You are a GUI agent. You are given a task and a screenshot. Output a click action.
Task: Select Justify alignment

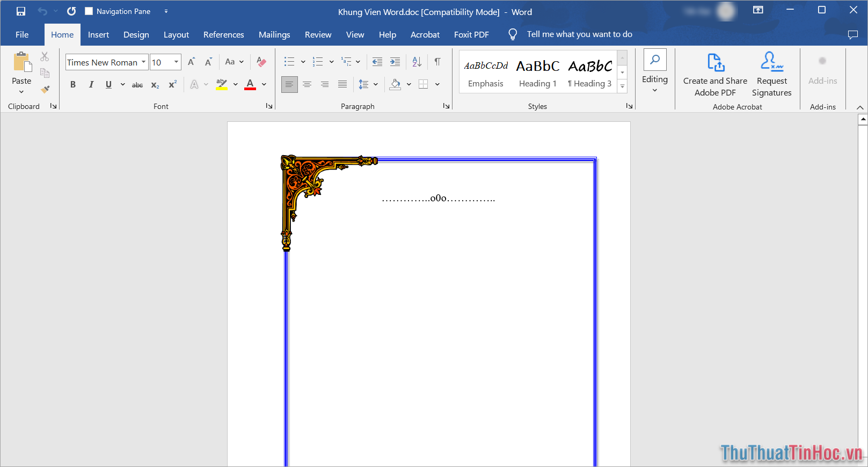click(342, 84)
